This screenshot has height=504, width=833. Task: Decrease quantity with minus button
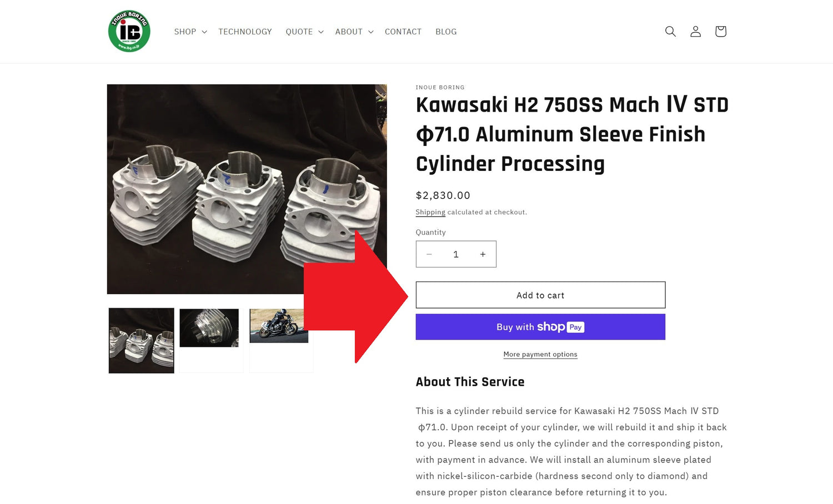coord(429,254)
